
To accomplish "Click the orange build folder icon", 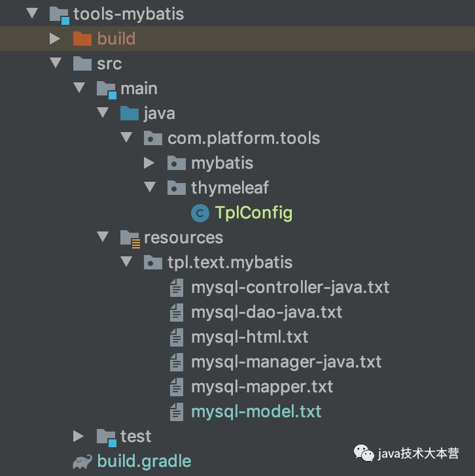I will 82,39.
